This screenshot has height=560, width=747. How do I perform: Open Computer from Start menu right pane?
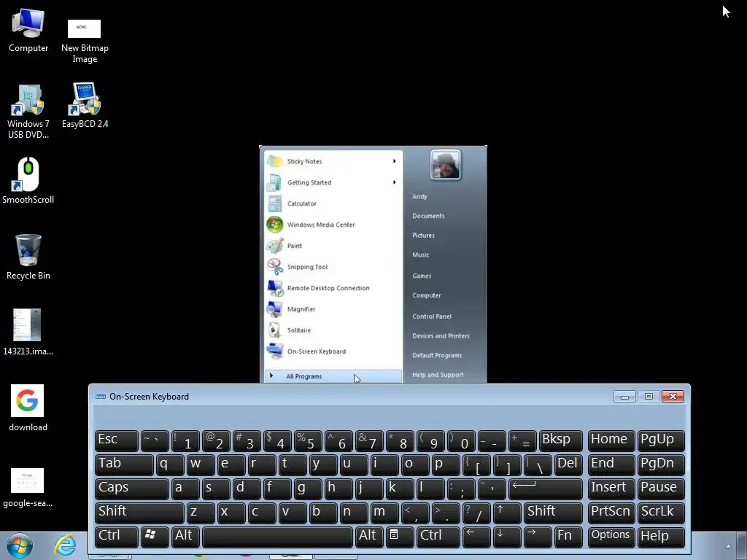click(x=426, y=295)
